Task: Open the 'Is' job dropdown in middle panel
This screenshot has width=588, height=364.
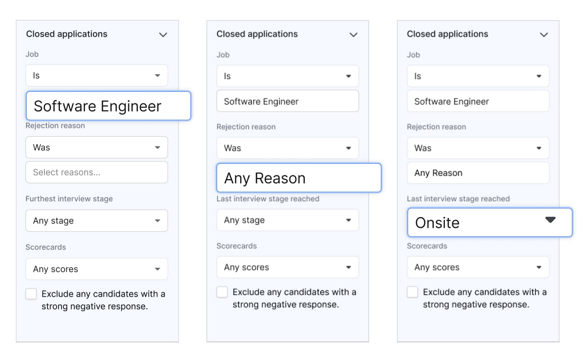Action: click(287, 77)
